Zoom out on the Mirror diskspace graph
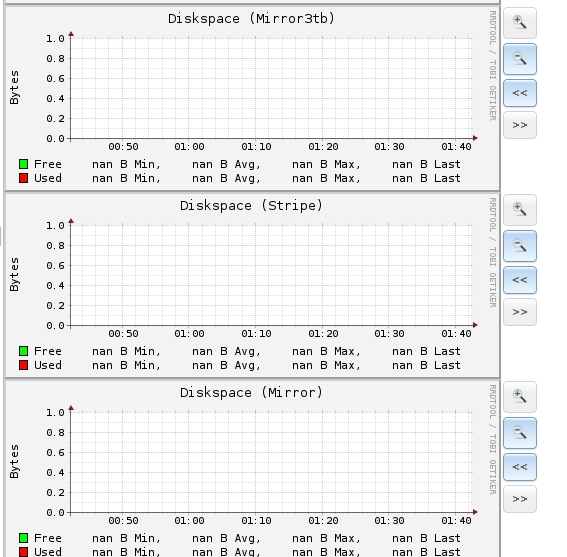This screenshot has width=567, height=557. pos(520,433)
